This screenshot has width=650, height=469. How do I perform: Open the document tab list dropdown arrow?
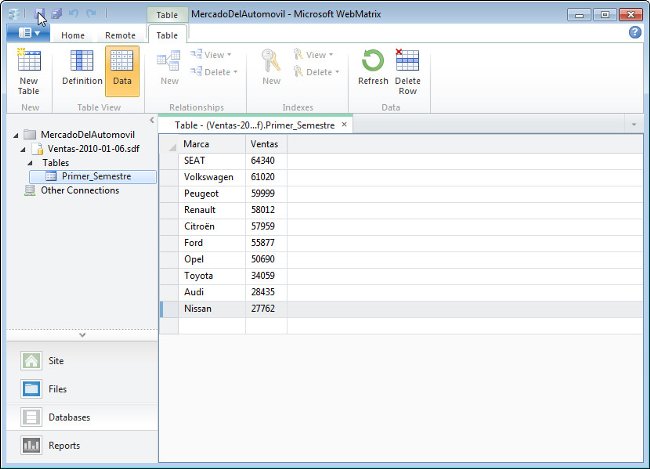pyautogui.click(x=633, y=124)
